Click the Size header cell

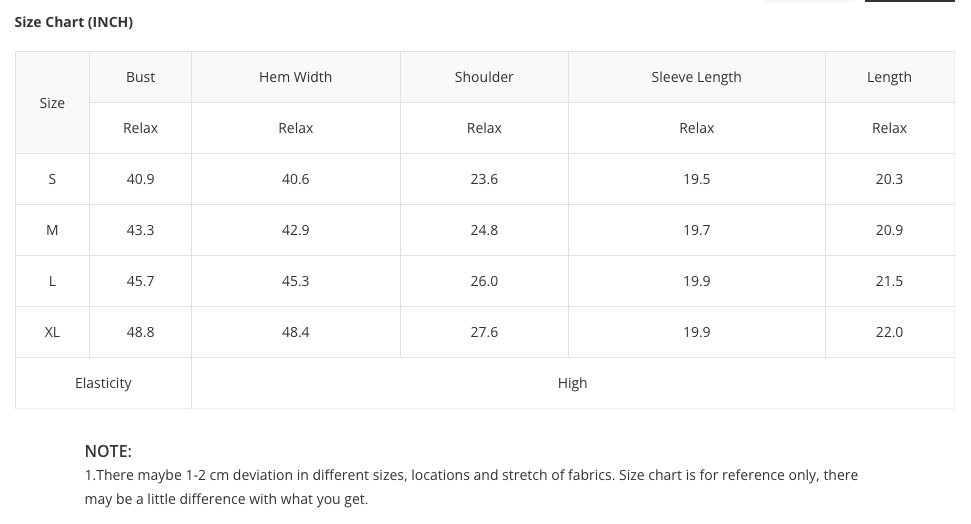(52, 103)
